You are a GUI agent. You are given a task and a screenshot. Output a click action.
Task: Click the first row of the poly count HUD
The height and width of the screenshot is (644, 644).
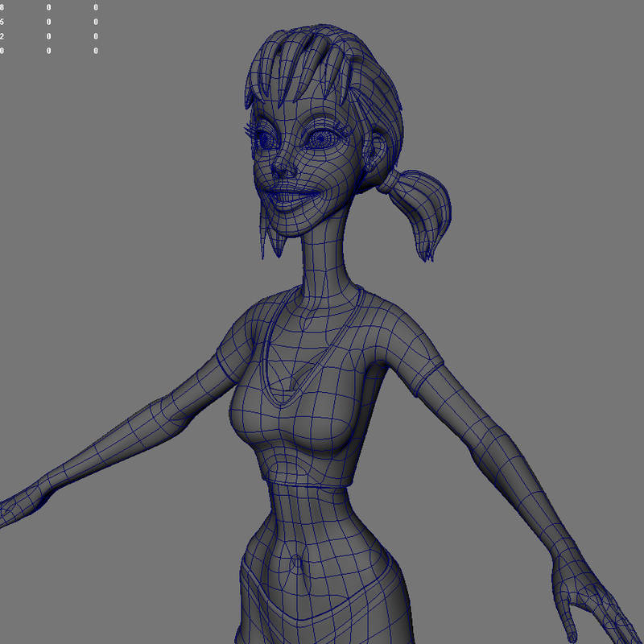(48, 6)
